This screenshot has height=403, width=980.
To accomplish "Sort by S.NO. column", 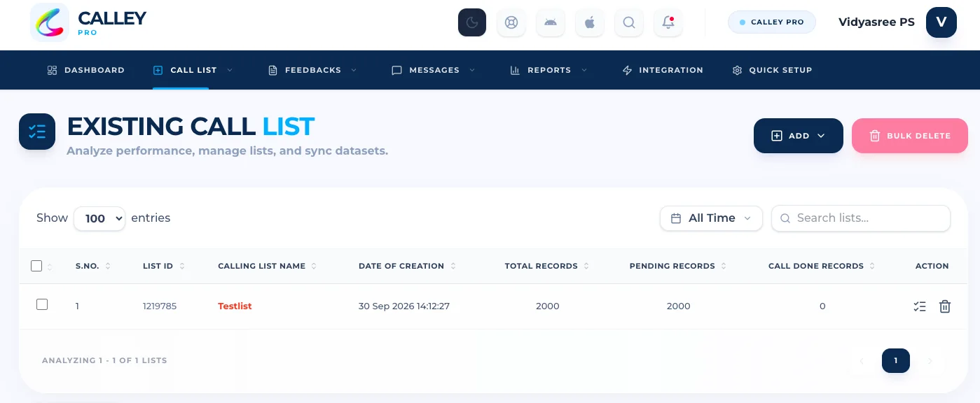I will 93,266.
